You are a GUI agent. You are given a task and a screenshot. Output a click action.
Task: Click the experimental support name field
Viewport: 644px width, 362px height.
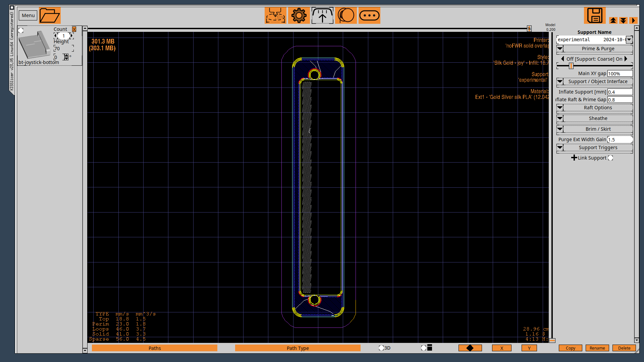(591, 40)
